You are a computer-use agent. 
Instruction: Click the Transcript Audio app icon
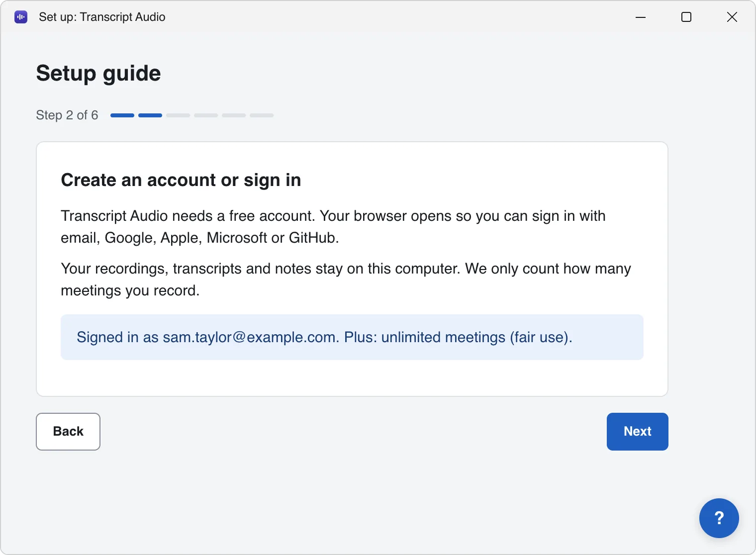click(21, 17)
